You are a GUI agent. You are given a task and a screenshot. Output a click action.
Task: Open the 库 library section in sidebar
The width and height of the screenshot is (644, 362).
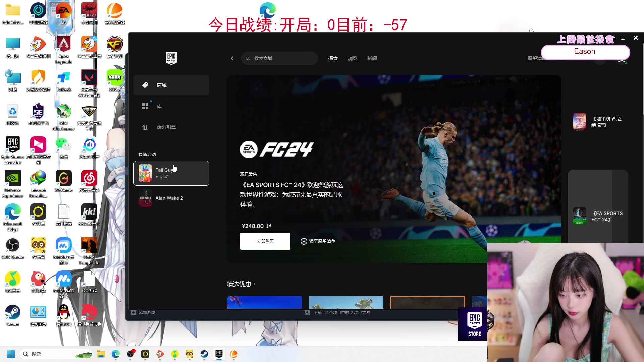(x=171, y=106)
